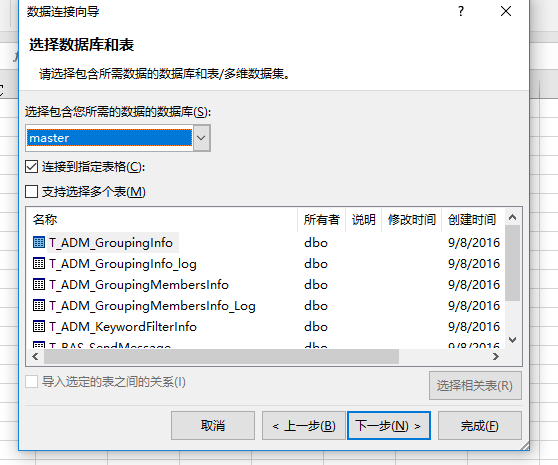Click the dialog's resize grip corner
Screen dimensions: 558x465
click(x=525, y=446)
